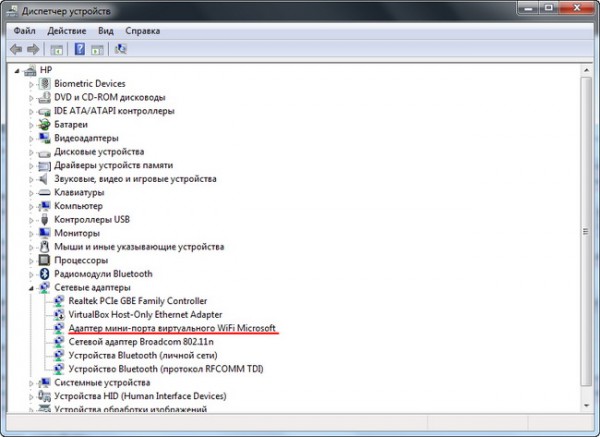The image size is (600, 437).
Task: Click the vertical scrollbar down arrow
Action: click(x=584, y=406)
